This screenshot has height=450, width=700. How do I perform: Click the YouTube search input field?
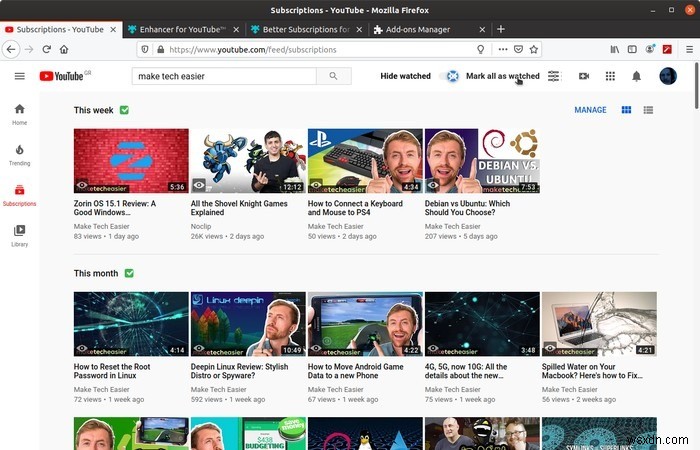click(224, 76)
